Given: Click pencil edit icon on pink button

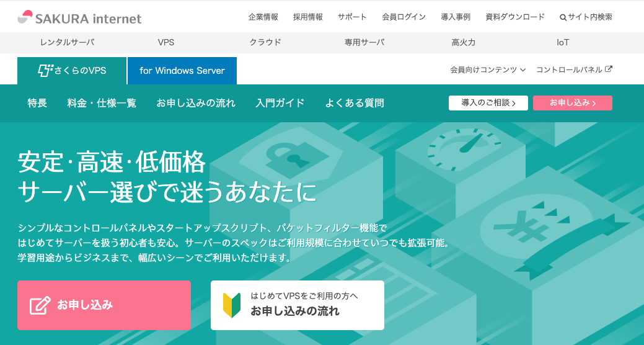Looking at the screenshot, I should click(40, 305).
